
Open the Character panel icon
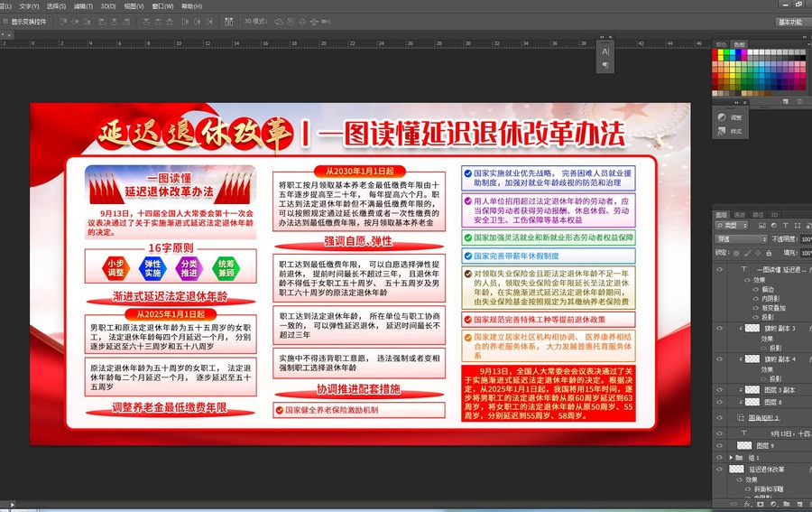click(604, 51)
